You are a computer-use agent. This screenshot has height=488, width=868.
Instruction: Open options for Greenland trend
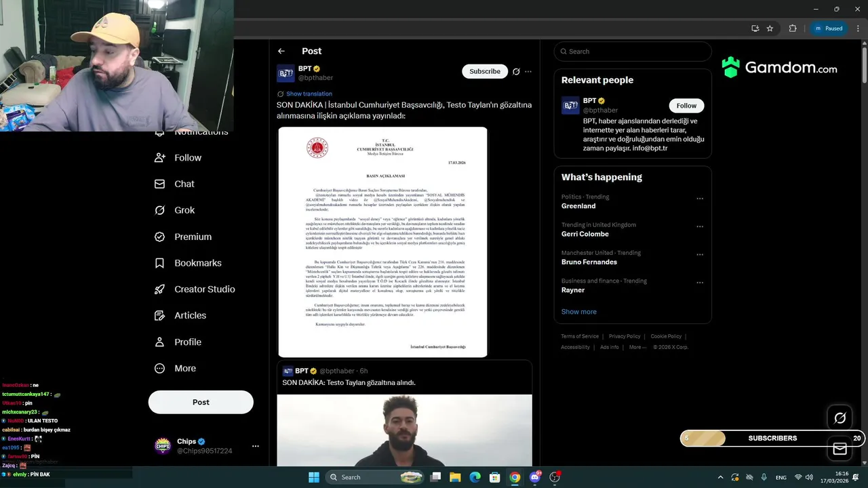700,199
